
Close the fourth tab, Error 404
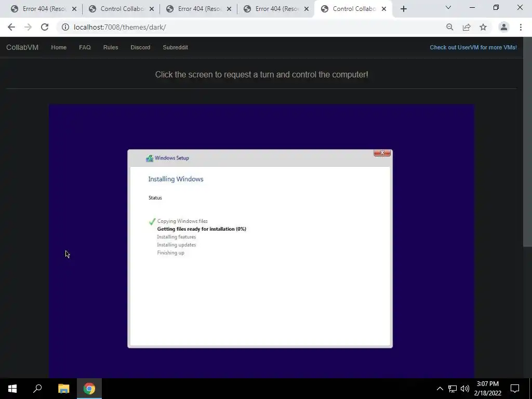307,9
